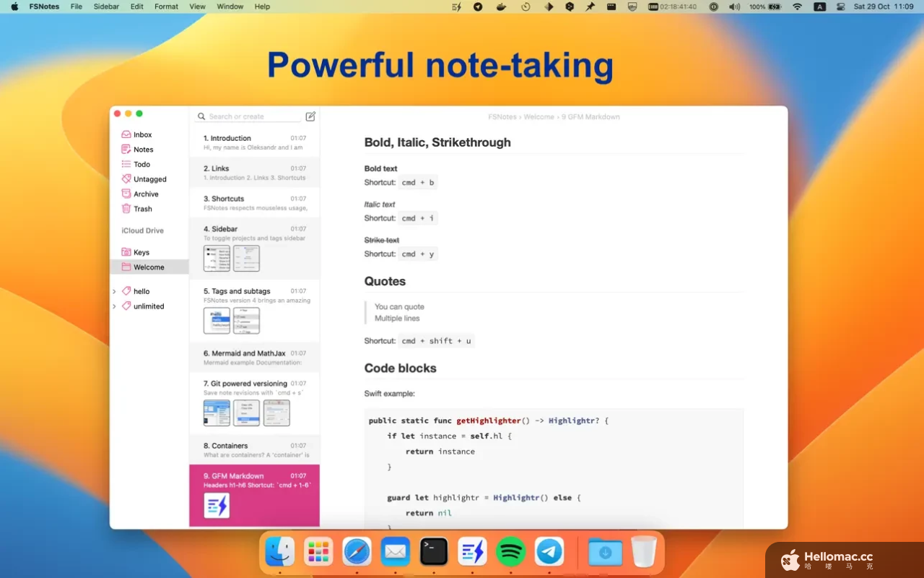
Task: Open Finder from the Dock
Action: click(280, 552)
